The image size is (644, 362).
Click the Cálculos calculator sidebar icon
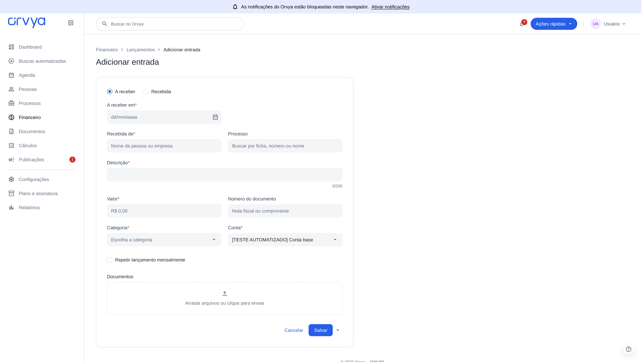[11, 145]
